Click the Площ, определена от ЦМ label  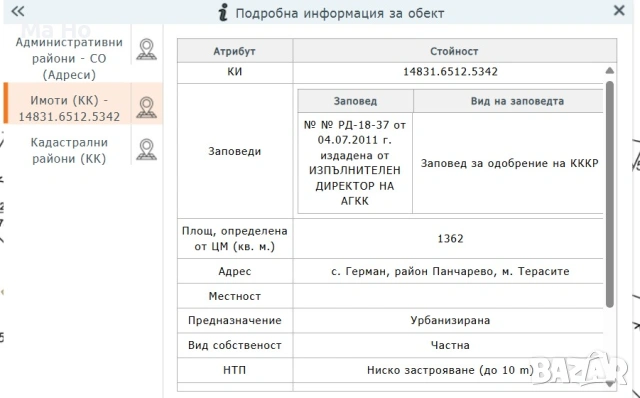234,239
